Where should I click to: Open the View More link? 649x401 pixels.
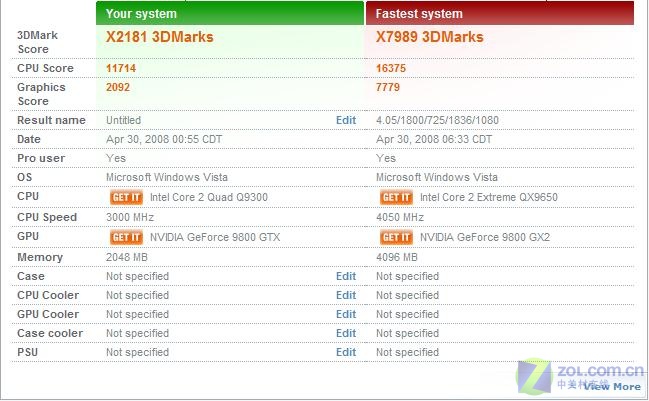click(x=612, y=387)
